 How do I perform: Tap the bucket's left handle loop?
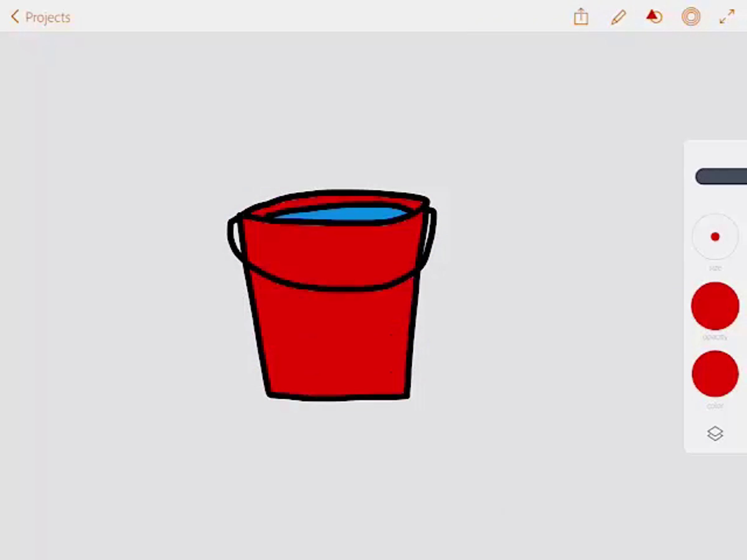(231, 236)
